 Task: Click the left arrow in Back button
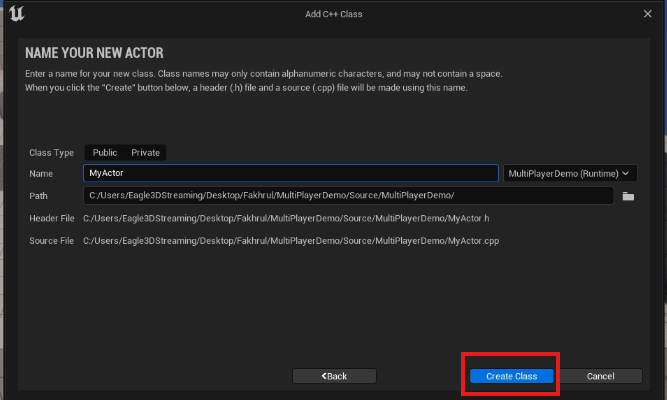click(324, 376)
